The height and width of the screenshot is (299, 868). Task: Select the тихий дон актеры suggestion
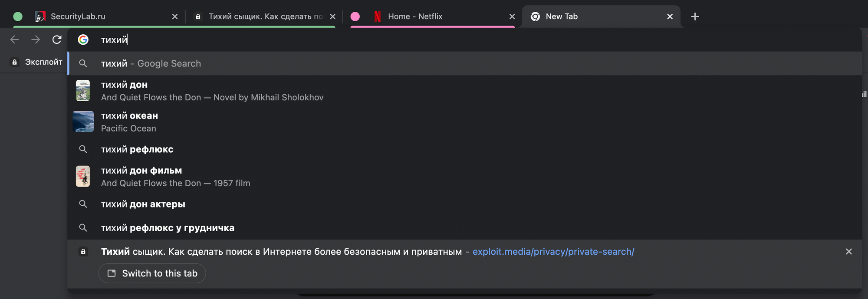[x=143, y=204]
